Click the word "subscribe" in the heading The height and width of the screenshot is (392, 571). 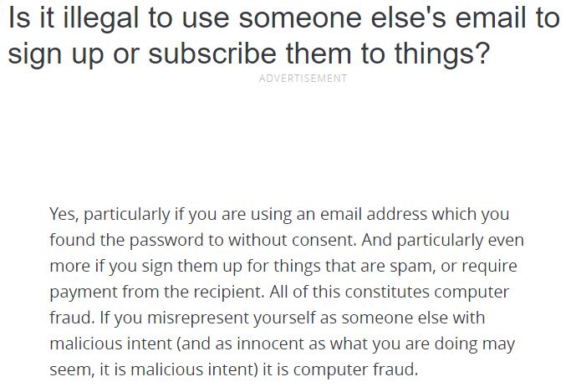coord(212,53)
